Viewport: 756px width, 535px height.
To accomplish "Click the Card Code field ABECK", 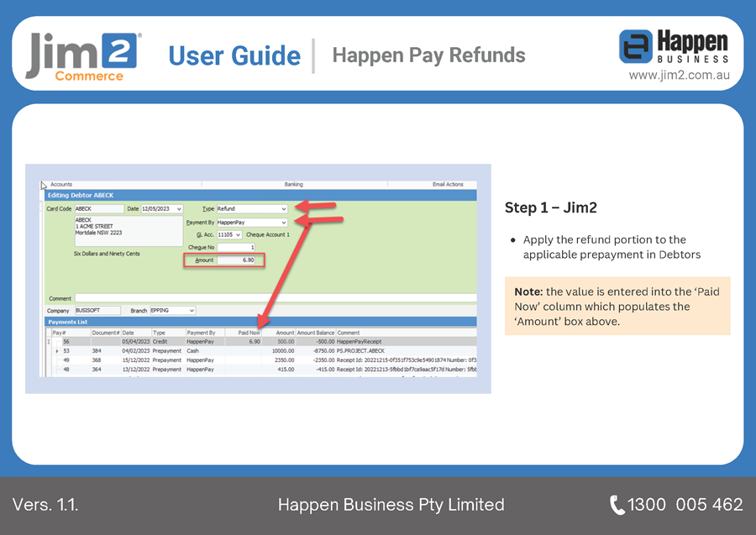I will coord(99,208).
